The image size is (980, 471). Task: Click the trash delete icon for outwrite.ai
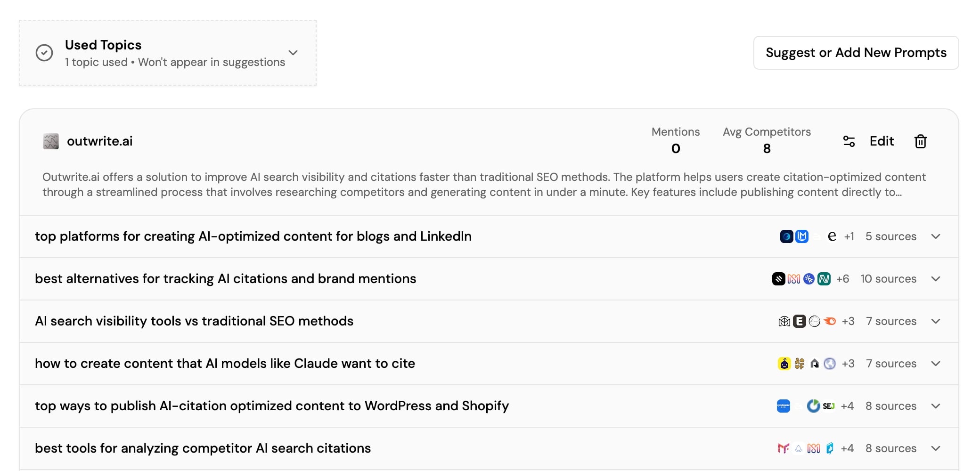tap(920, 141)
